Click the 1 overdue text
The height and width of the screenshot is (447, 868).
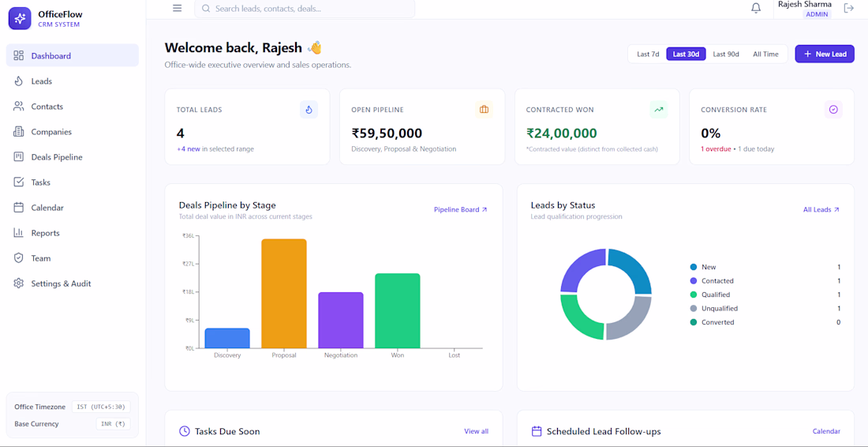(x=716, y=149)
